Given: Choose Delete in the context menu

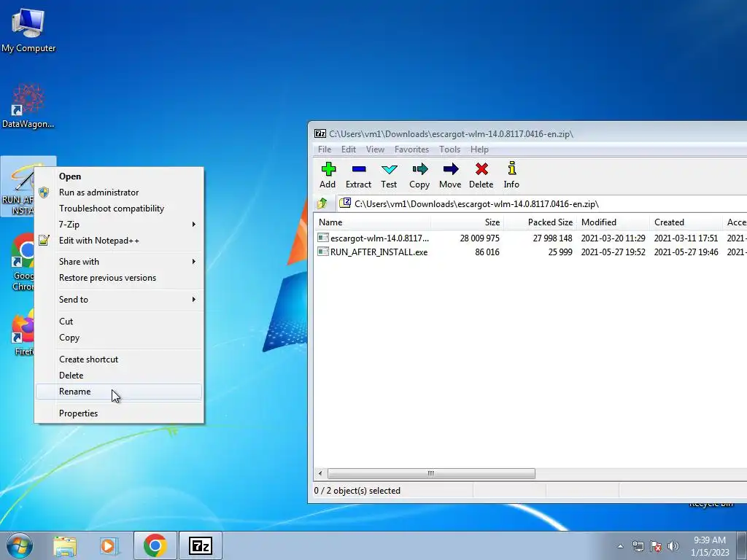Looking at the screenshot, I should click(x=119, y=376).
